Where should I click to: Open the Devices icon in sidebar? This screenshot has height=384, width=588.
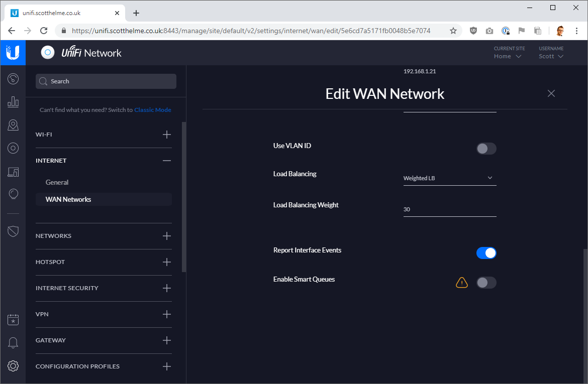coord(13,171)
